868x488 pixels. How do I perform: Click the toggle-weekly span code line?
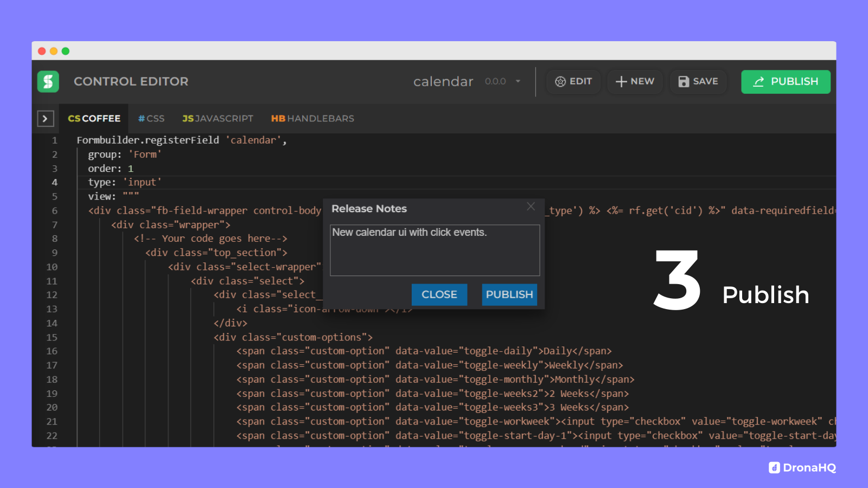(x=430, y=365)
